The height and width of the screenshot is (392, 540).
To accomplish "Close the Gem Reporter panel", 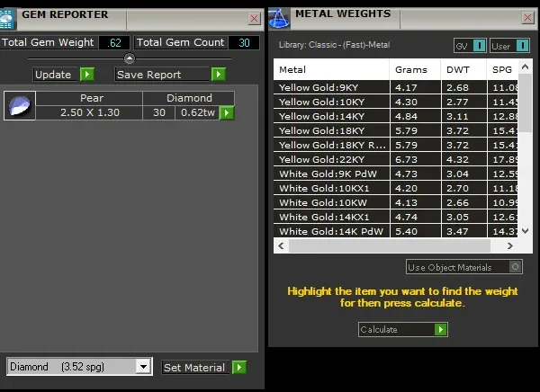I will [254, 18].
